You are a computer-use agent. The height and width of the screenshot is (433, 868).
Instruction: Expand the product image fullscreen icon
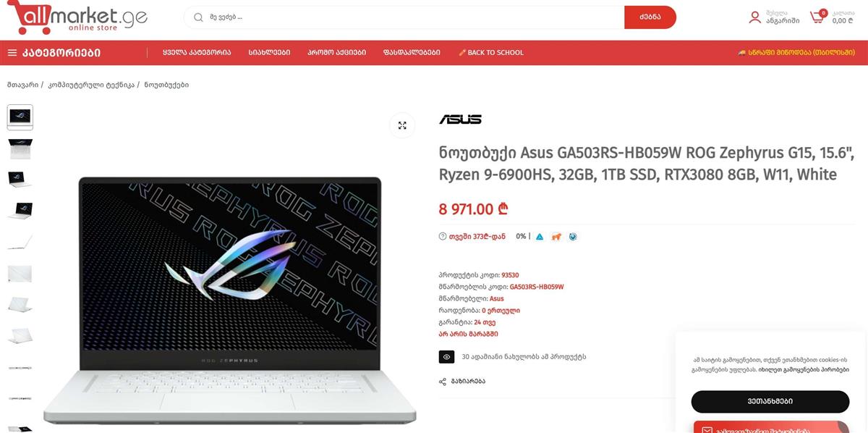(x=402, y=125)
